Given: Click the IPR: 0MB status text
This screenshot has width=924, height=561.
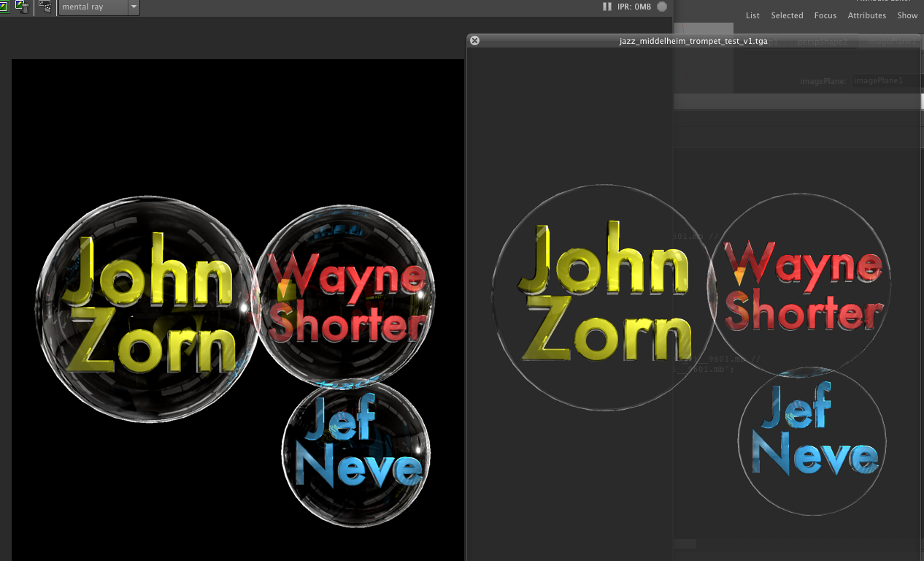Looking at the screenshot, I should 634,7.
